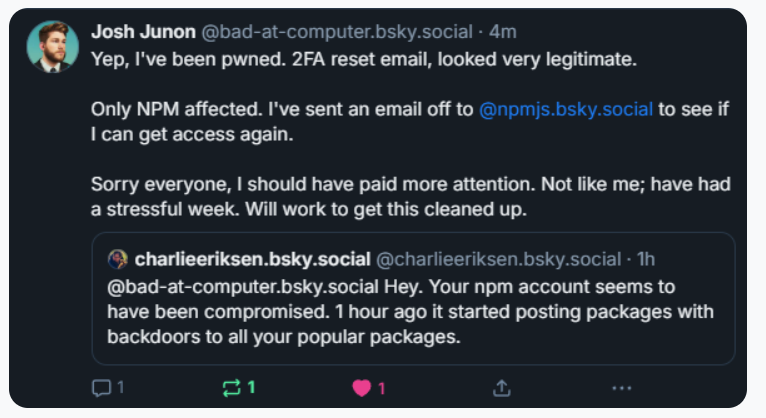Click @bad-at-computer.bsky.social mention inside quoted text
The height and width of the screenshot is (418, 766).
(x=232, y=286)
